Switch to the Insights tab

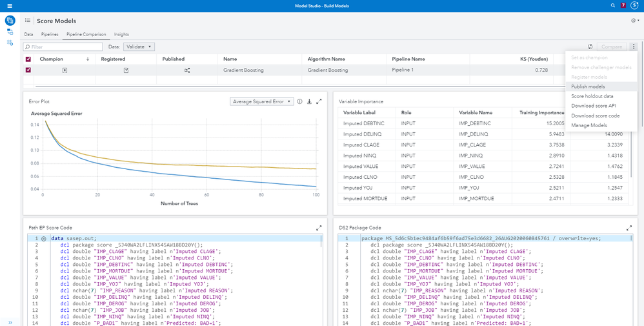(121, 34)
